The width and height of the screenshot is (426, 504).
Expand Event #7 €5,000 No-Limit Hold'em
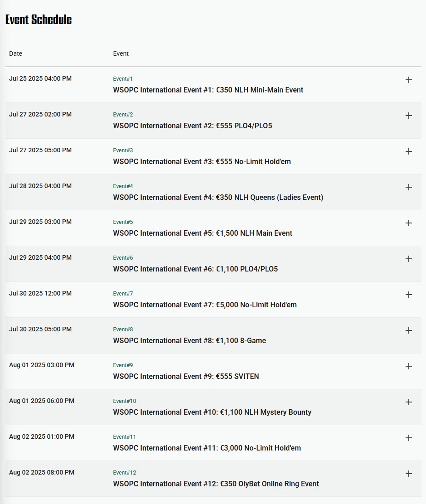(x=409, y=295)
